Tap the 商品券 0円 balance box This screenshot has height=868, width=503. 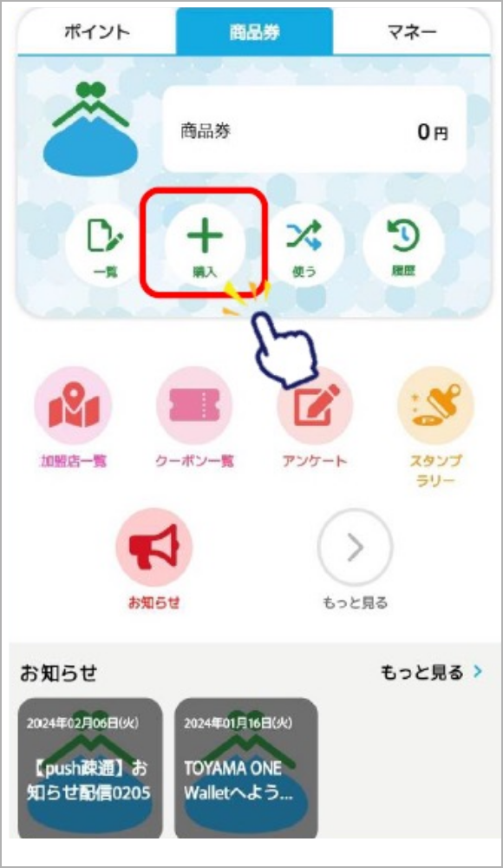tap(314, 129)
